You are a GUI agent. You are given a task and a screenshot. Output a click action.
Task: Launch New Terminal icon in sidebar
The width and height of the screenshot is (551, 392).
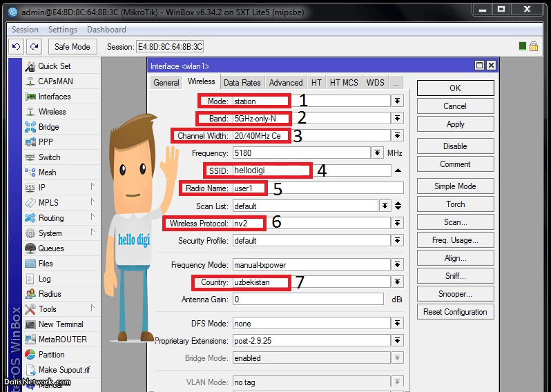30,324
